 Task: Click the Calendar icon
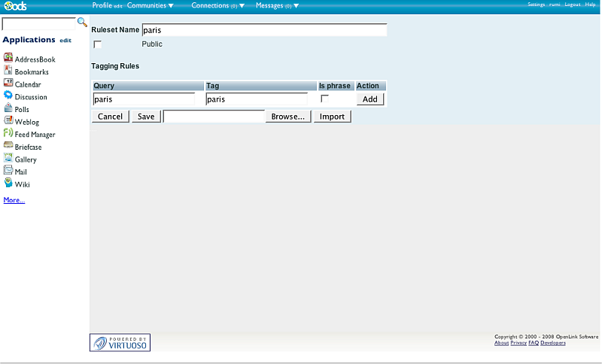pyautogui.click(x=8, y=83)
